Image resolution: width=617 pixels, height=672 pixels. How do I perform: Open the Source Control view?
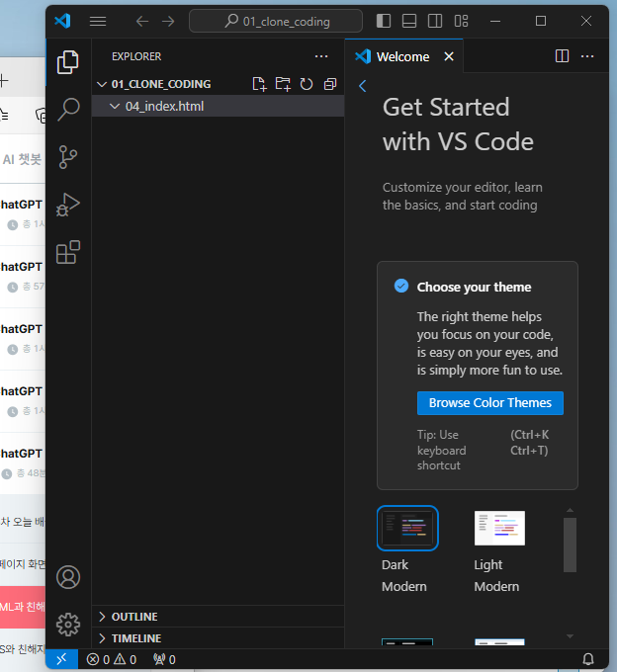(x=68, y=157)
